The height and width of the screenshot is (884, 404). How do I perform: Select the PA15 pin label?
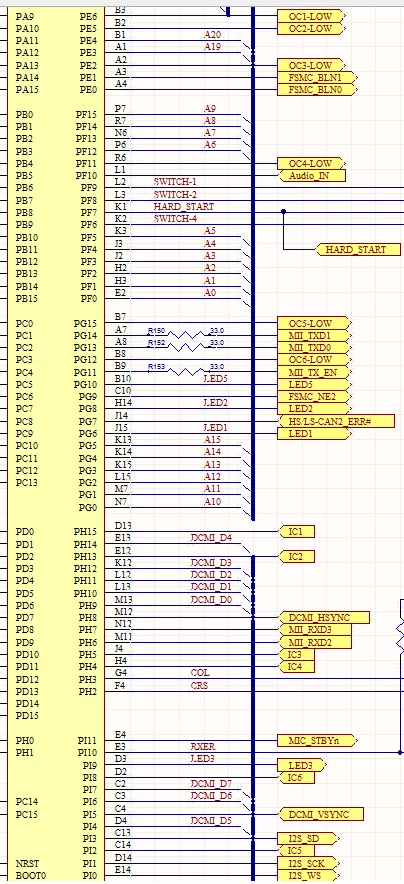click(x=28, y=90)
